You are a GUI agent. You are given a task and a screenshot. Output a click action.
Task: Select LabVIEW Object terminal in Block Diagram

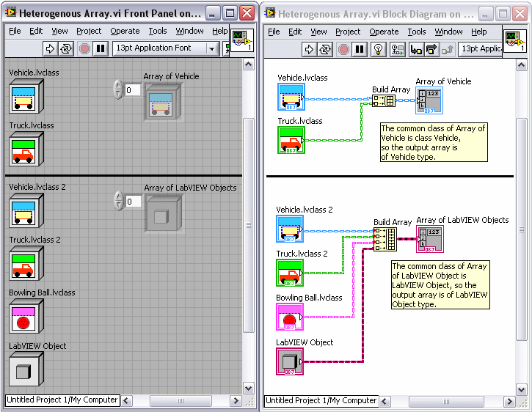coord(290,361)
